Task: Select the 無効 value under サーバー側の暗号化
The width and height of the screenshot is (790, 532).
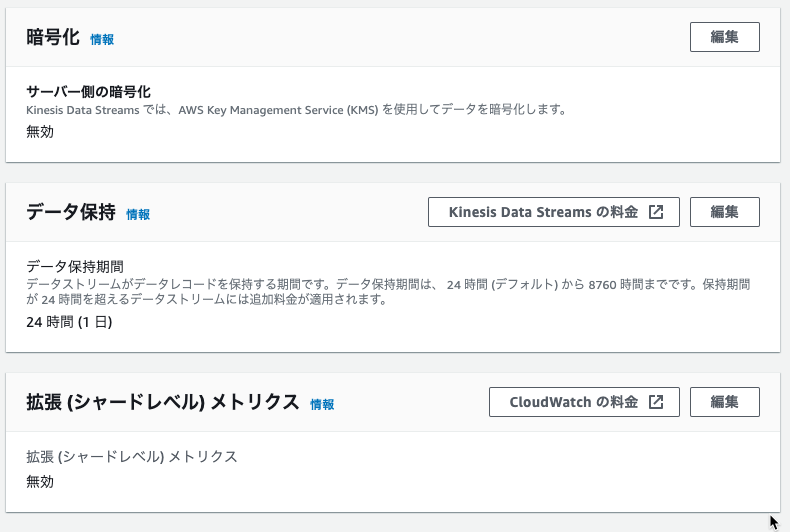Action: pyautogui.click(x=40, y=132)
